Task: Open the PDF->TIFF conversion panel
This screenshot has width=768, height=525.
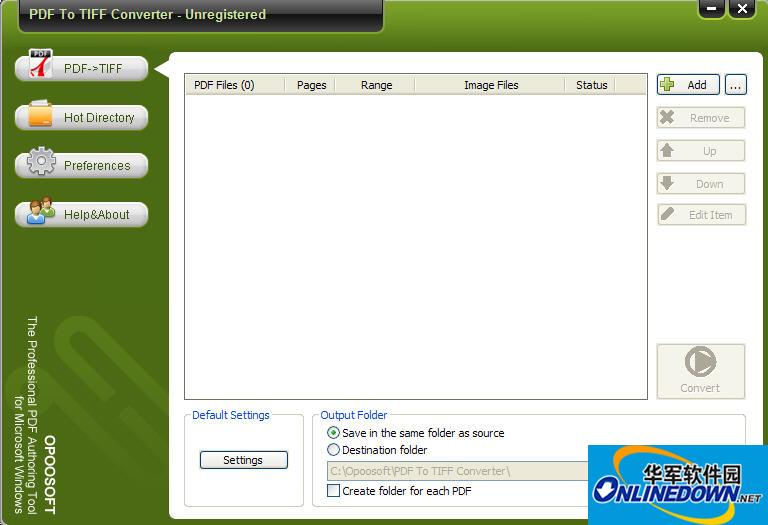Action: pos(82,69)
